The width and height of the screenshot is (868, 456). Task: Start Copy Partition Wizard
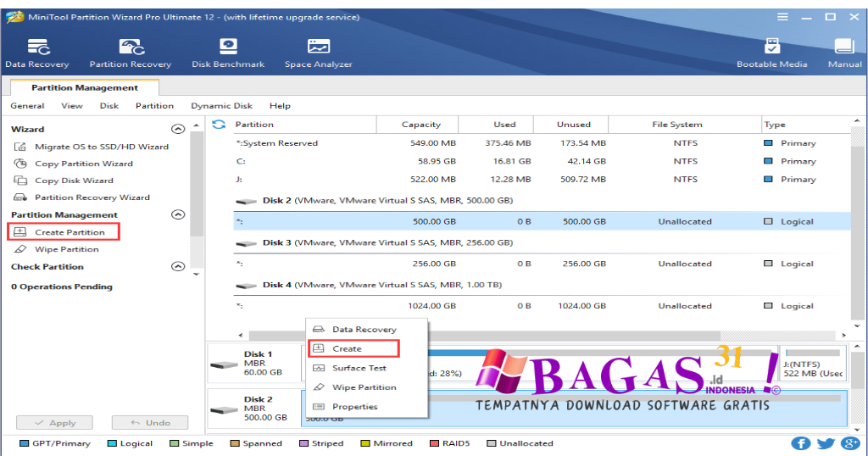click(74, 164)
